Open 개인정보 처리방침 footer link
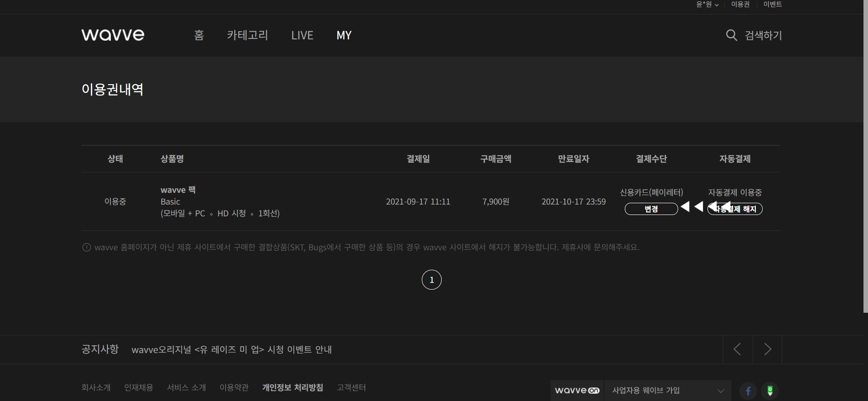Viewport: 868px width, 401px height. [292, 387]
